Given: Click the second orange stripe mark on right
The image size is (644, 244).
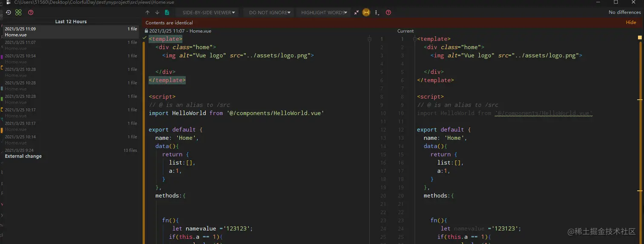Looking at the screenshot, I should 640,100.
